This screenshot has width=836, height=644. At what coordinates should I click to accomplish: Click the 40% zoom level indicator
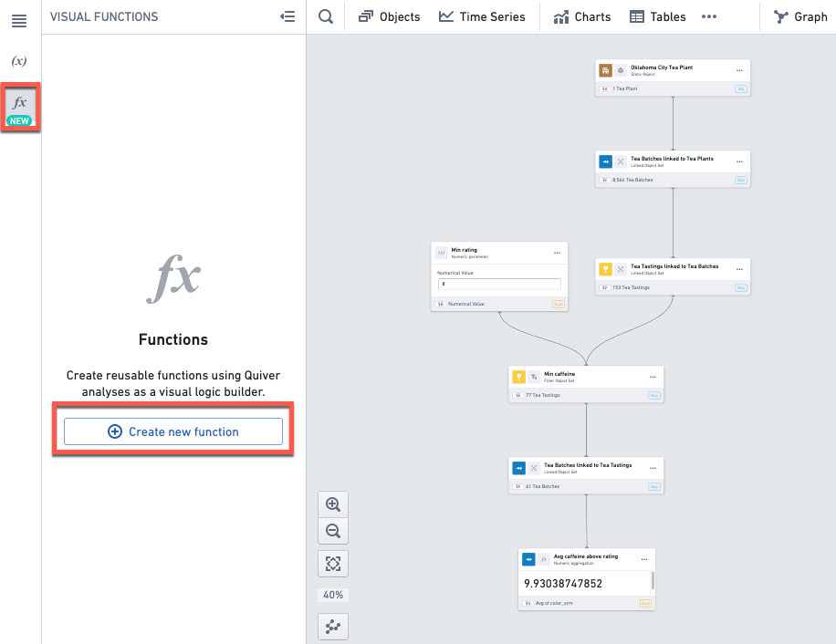tap(333, 595)
